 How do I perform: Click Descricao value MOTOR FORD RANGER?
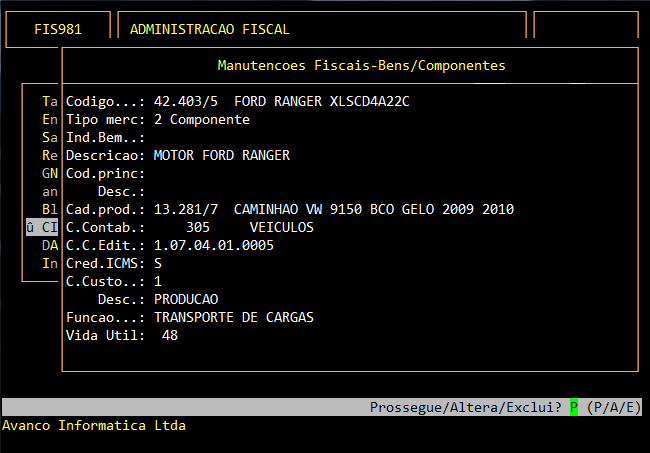tap(222, 156)
